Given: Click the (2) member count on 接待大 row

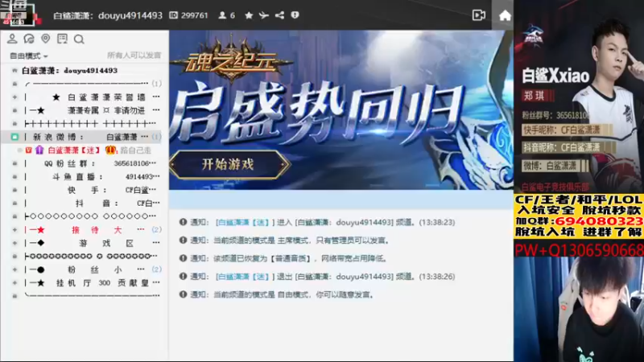Looking at the screenshot, I should [x=156, y=230].
